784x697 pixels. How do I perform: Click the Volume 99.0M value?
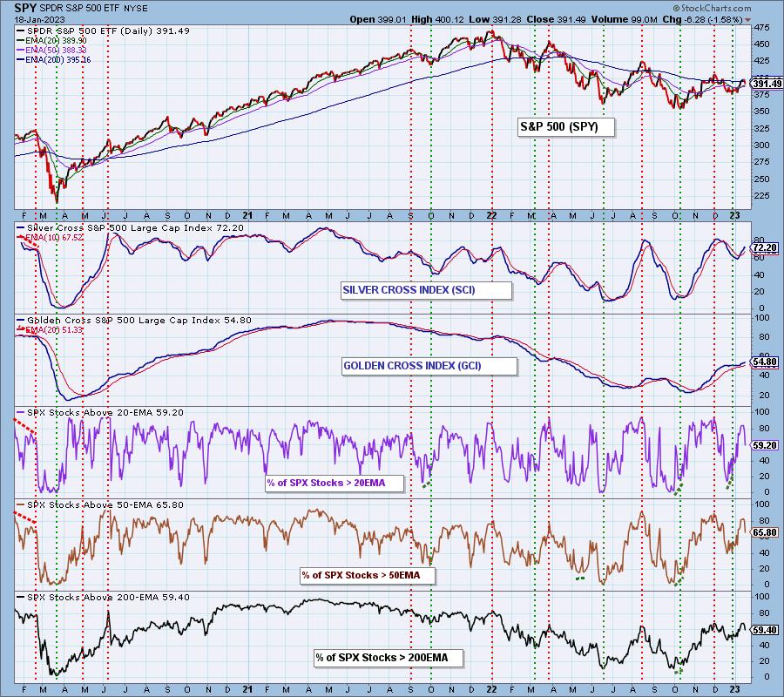(x=624, y=19)
